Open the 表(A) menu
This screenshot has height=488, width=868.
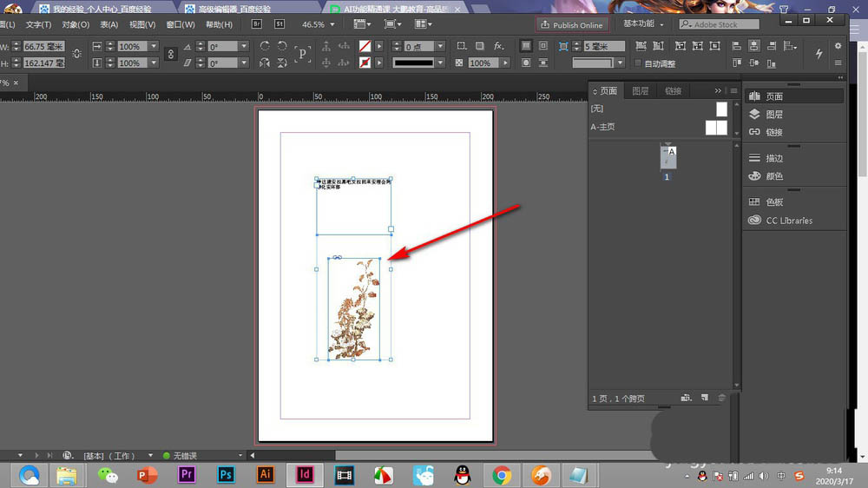tap(109, 24)
